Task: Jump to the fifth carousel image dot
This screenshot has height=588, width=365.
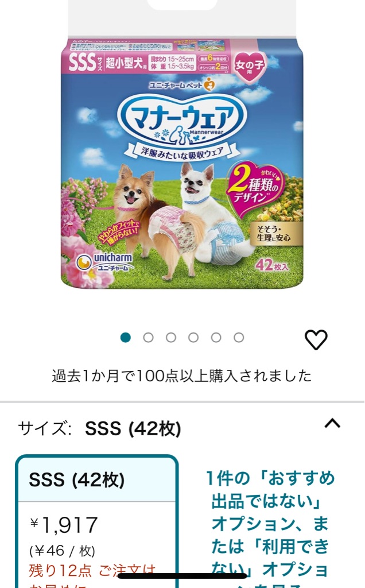Action: click(216, 338)
